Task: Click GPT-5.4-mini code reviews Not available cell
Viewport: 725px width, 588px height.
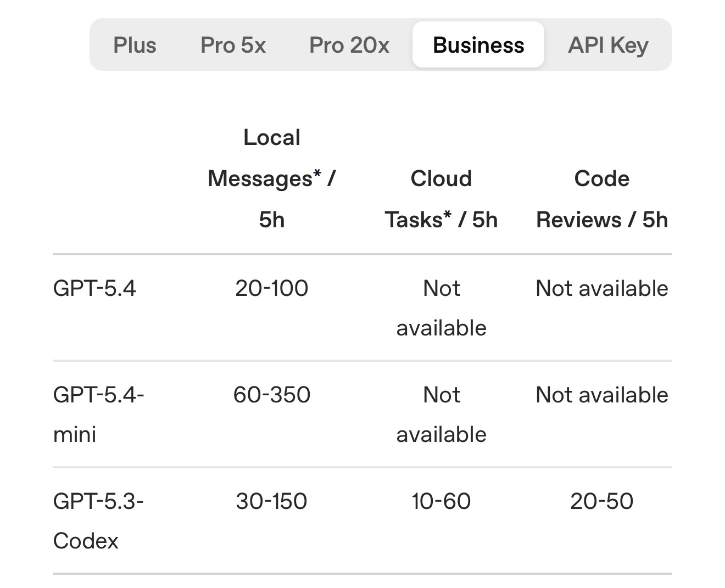Action: click(602, 395)
